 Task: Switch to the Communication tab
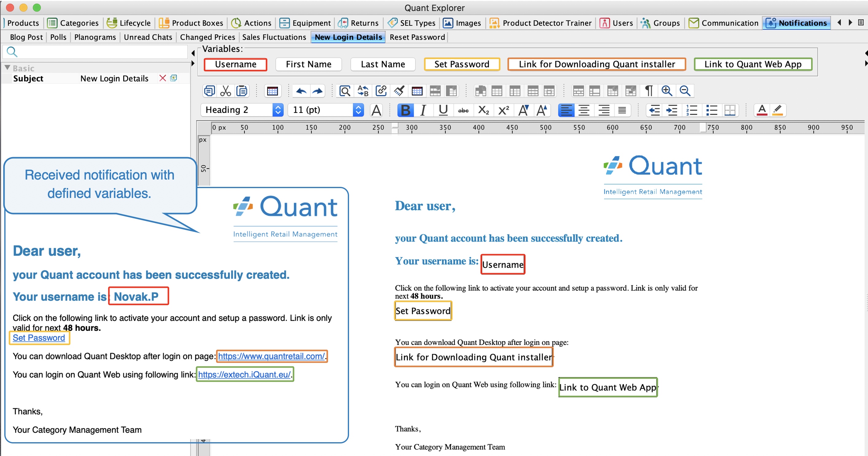723,23
